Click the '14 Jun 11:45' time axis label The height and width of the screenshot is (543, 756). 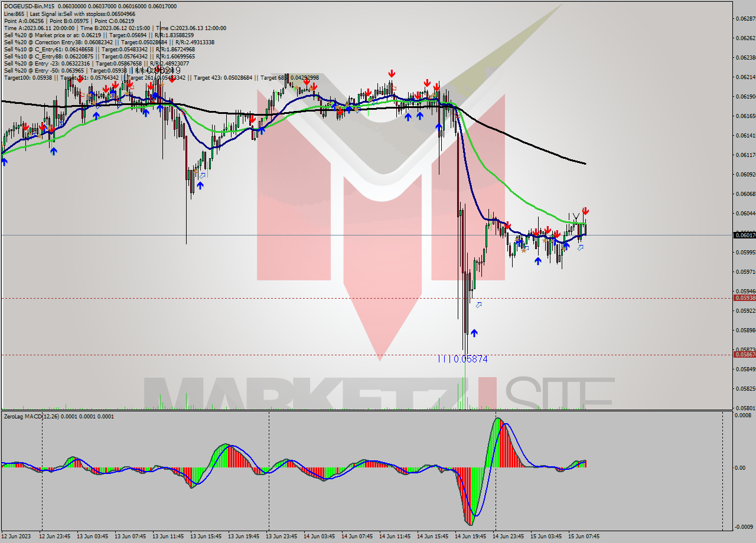tap(395, 537)
